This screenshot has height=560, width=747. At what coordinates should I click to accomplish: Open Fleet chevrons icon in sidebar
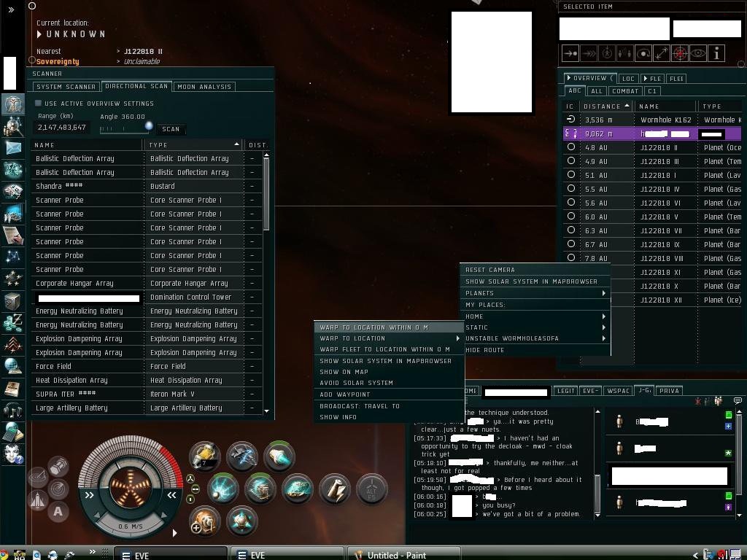pyautogui.click(x=13, y=344)
